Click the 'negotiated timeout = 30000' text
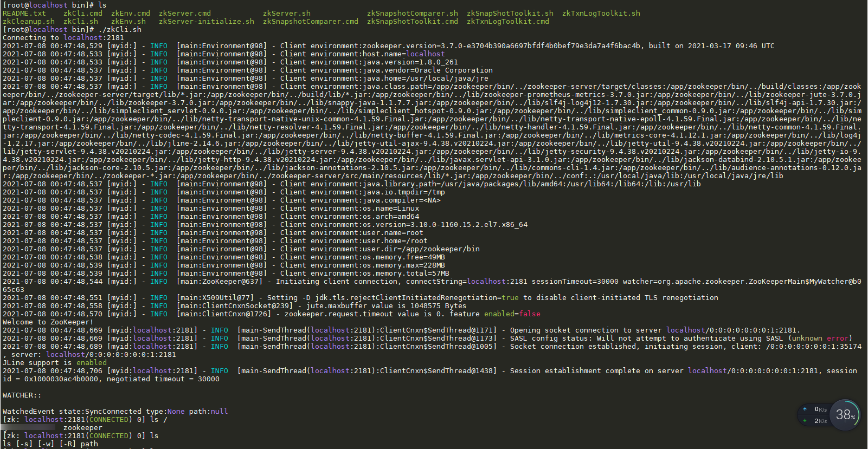Screen dimensions: 868x449 pyautogui.click(x=163, y=379)
